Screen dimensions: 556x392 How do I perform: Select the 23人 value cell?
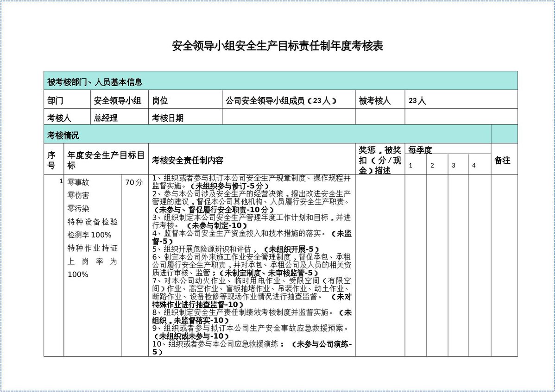pyautogui.click(x=461, y=100)
